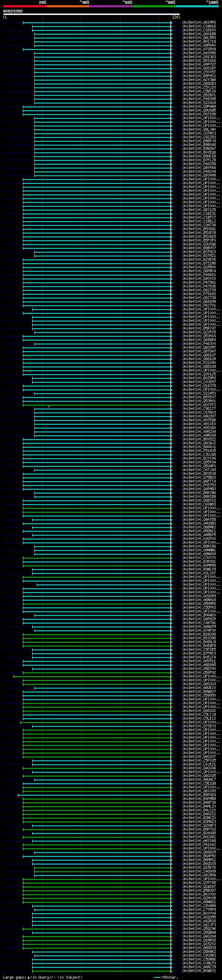Select hit label UniRef100_O22424

(x=199, y=103)
